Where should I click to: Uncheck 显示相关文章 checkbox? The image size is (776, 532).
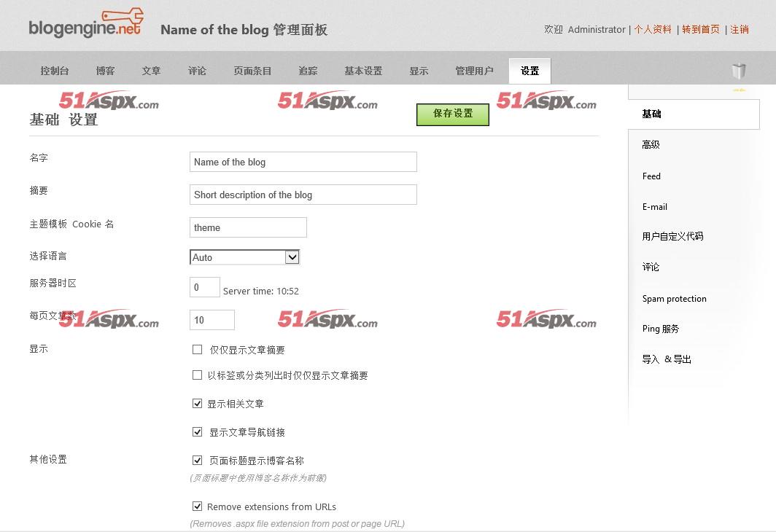tap(197, 404)
